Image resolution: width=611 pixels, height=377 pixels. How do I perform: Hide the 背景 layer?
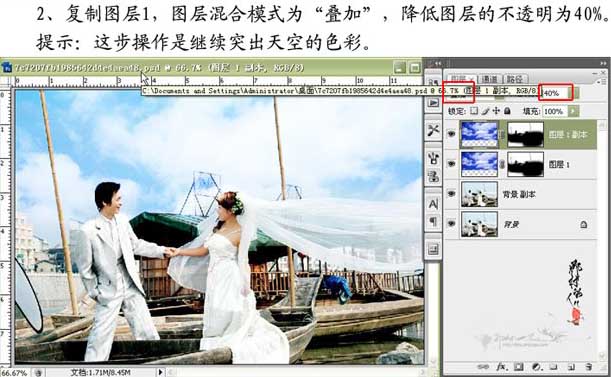pyautogui.click(x=451, y=223)
